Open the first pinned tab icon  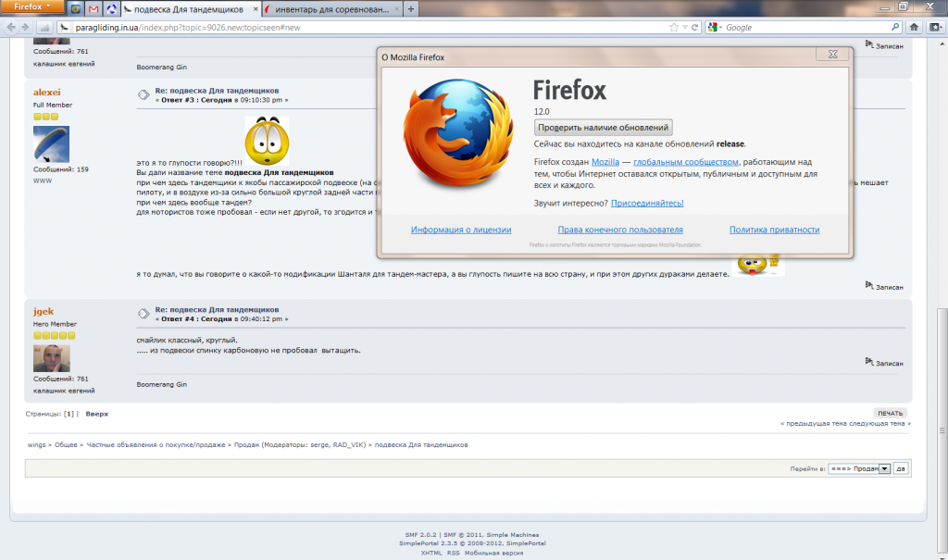click(x=75, y=9)
